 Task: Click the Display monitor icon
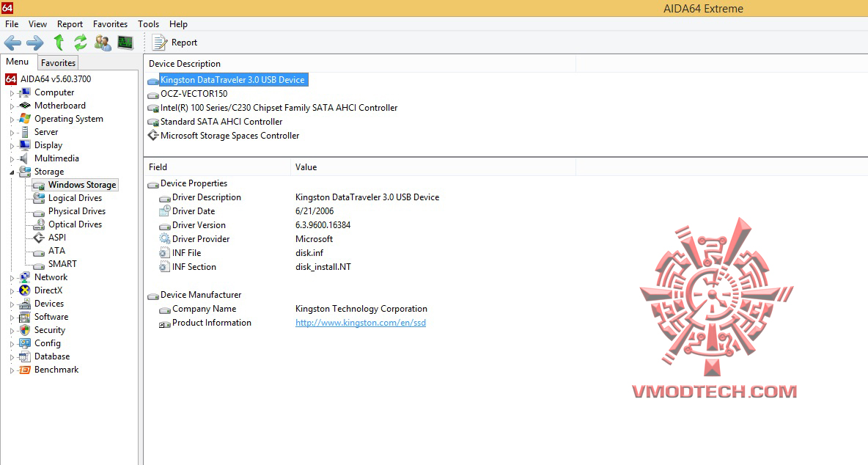pyautogui.click(x=25, y=145)
